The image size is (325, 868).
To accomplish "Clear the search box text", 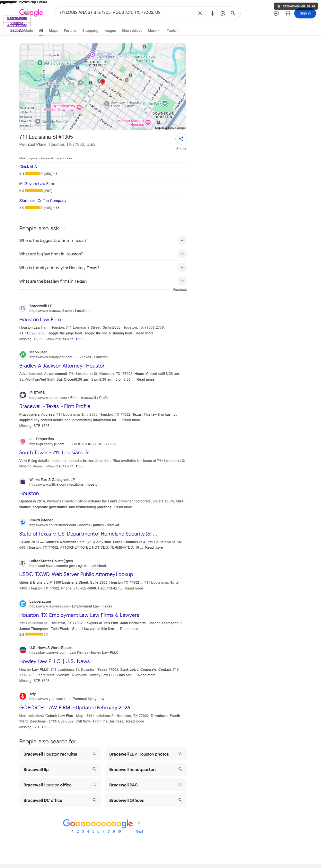I will 202,13.
